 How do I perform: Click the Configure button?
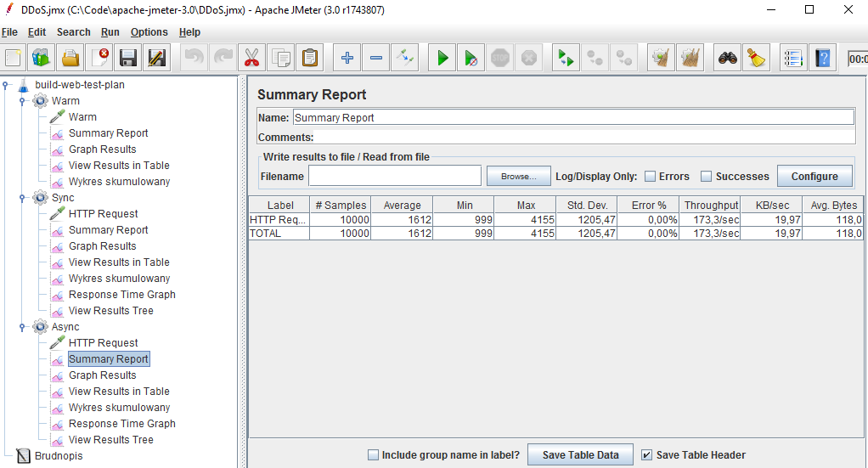pyautogui.click(x=814, y=176)
